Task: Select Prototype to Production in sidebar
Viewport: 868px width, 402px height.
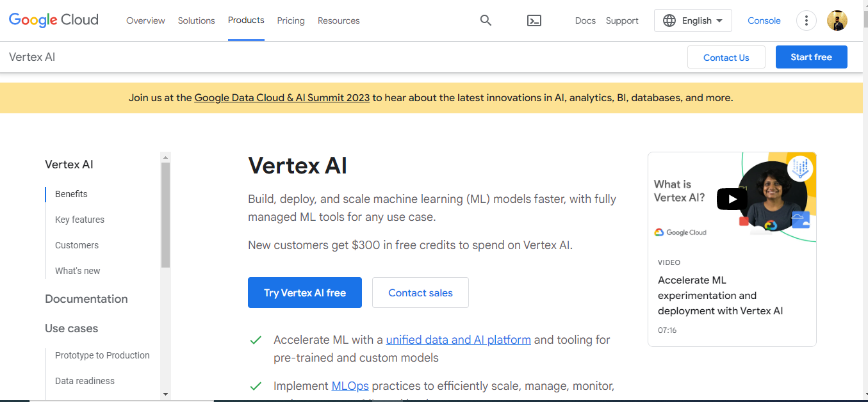Action: [x=102, y=355]
